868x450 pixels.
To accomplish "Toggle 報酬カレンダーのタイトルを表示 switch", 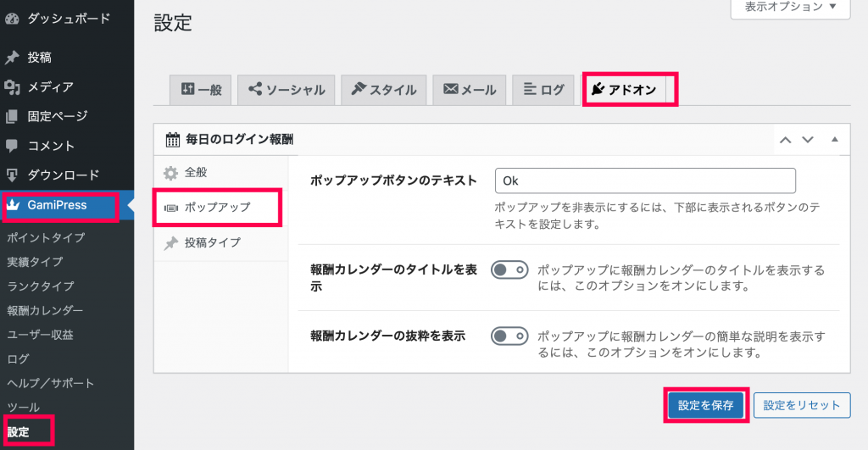I will 509,270.
